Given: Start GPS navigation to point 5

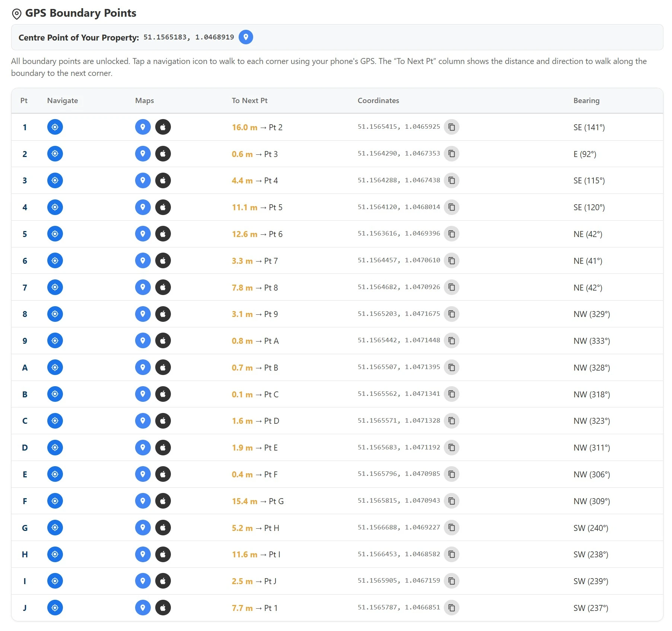Looking at the screenshot, I should tap(55, 234).
